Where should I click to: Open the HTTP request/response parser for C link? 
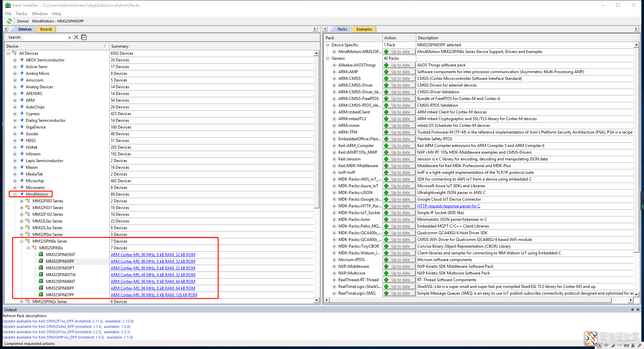click(x=449, y=206)
